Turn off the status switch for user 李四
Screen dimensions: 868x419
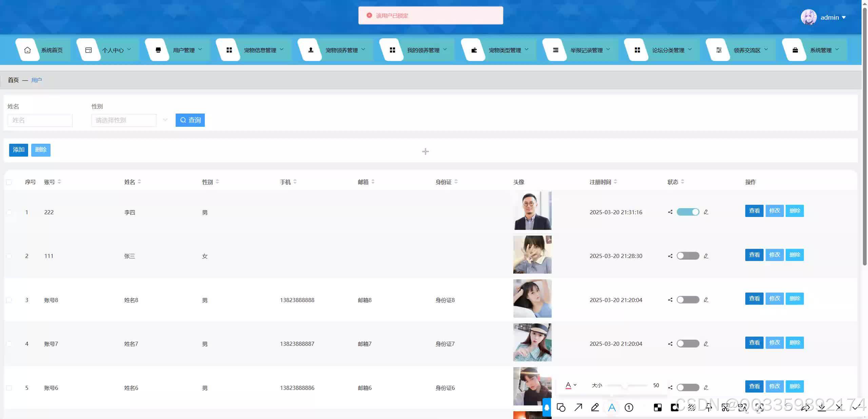pos(688,212)
